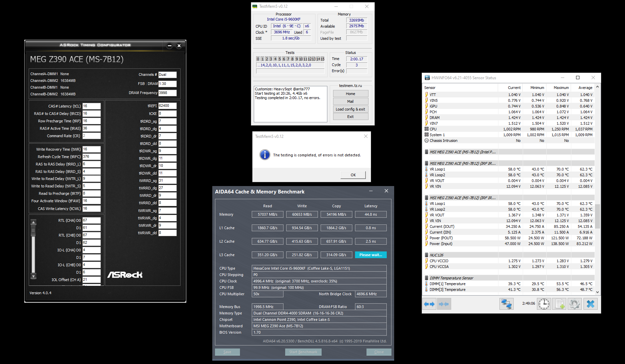Screen dimensions: 625x364
Task: Click the TestMem5 main window title icon
Action: point(255,6)
